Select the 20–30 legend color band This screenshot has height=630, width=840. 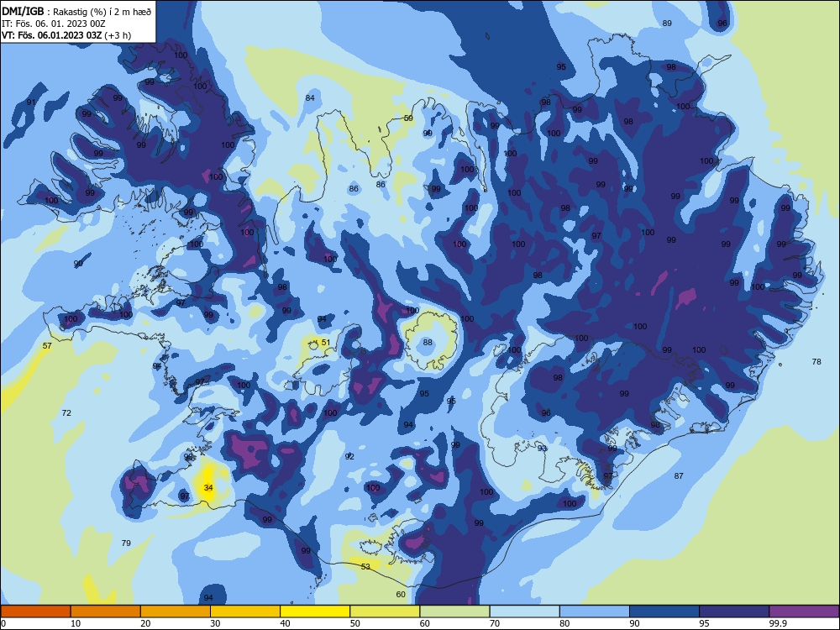coord(176,612)
